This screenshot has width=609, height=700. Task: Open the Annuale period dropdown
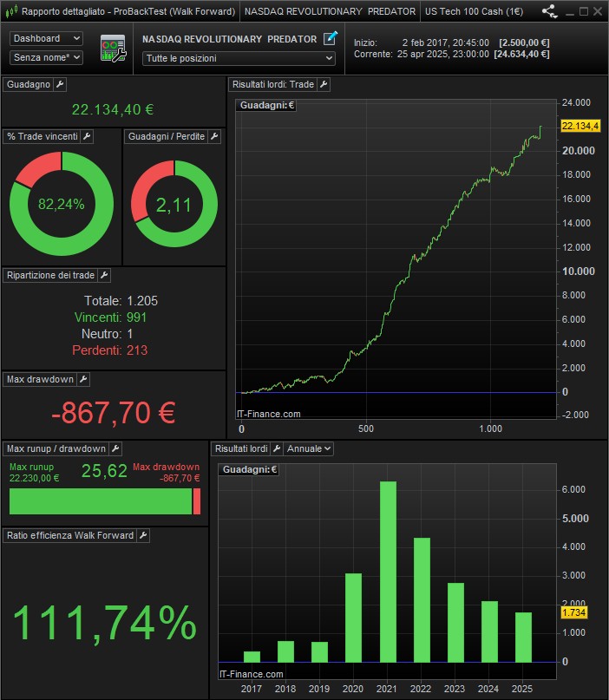[x=309, y=448]
